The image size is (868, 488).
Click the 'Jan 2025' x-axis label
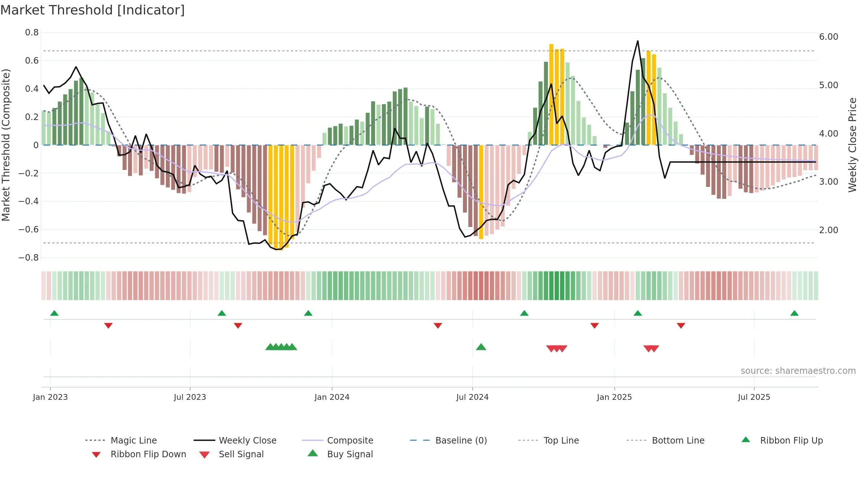[x=614, y=397]
